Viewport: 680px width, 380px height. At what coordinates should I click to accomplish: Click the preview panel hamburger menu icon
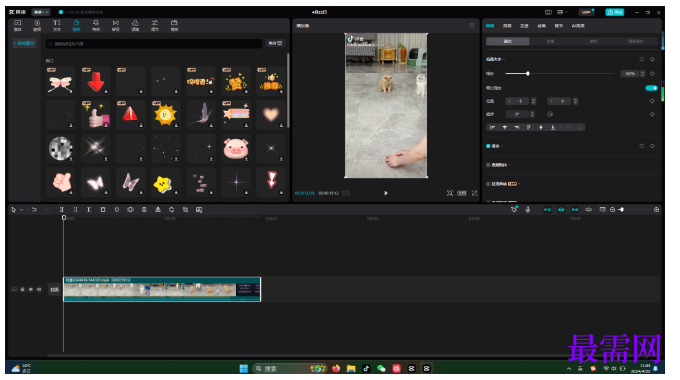tap(472, 25)
